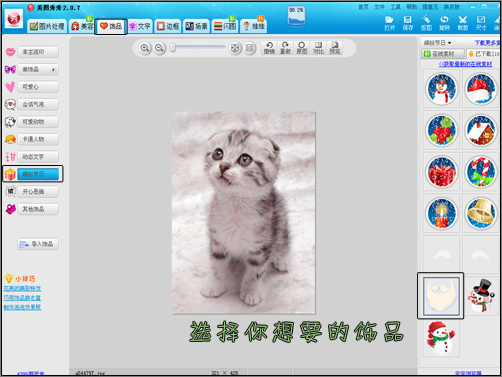This screenshot has width=502, height=377.
Task: Open the 文件 file menu
Action: (379, 7)
